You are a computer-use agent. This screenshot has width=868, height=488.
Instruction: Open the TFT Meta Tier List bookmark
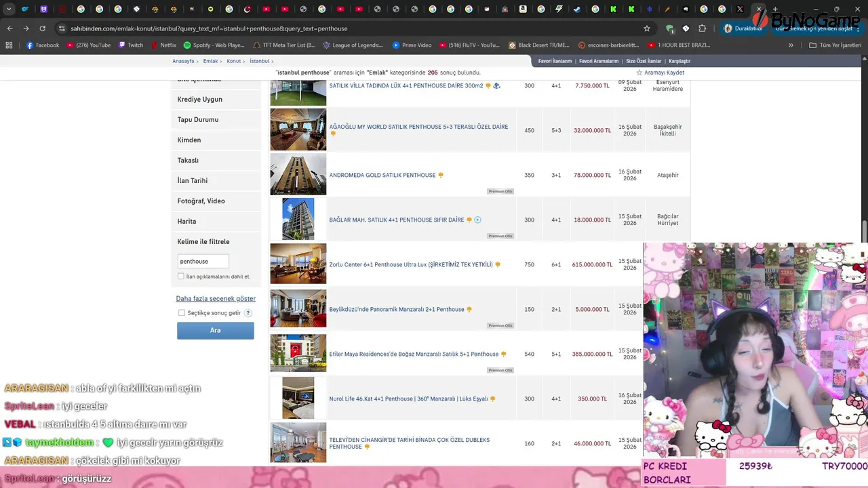(x=283, y=45)
